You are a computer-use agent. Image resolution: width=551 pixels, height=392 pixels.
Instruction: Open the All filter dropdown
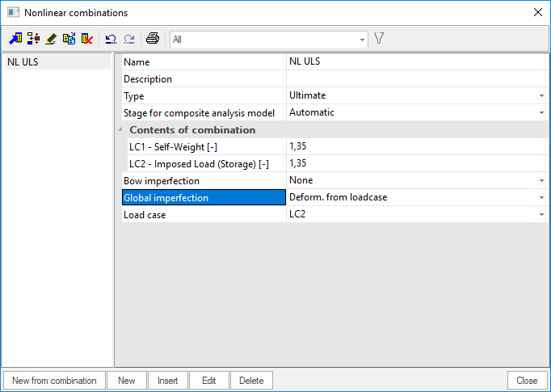click(362, 39)
